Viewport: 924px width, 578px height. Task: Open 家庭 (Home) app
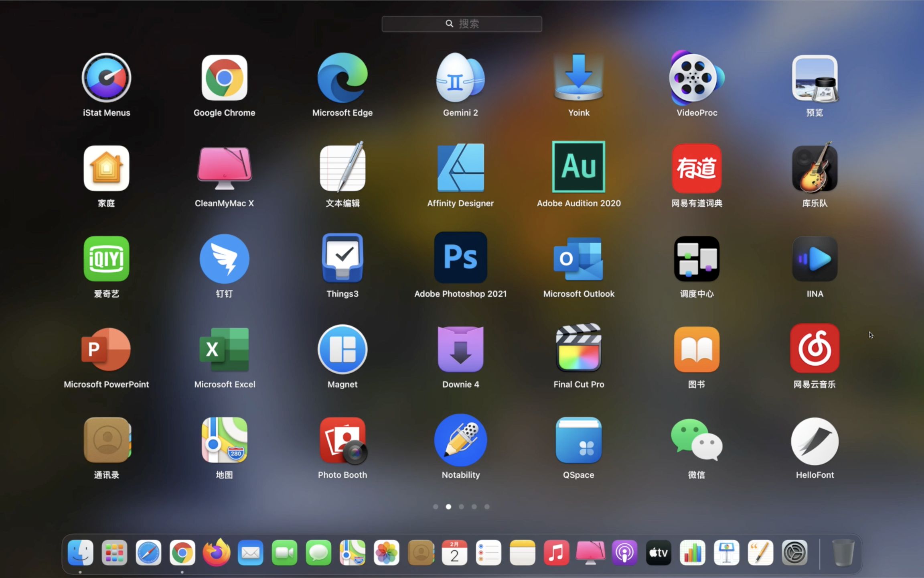tap(106, 168)
